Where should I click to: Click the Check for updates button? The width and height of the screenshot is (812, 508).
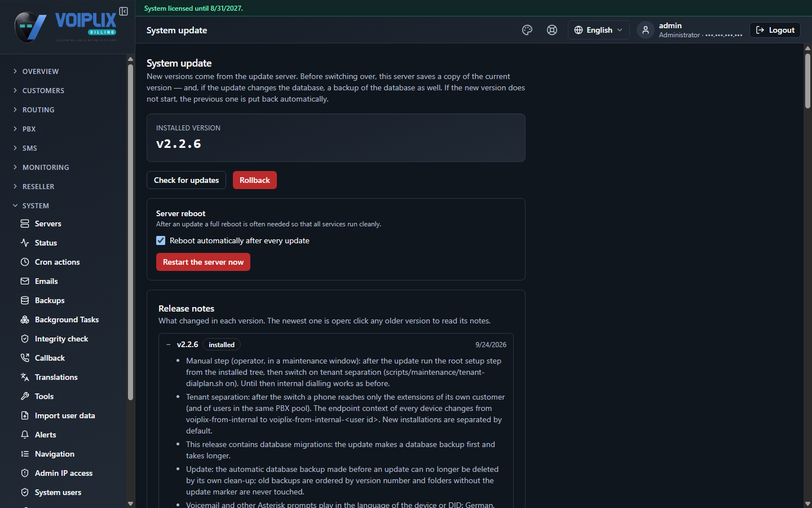186,180
